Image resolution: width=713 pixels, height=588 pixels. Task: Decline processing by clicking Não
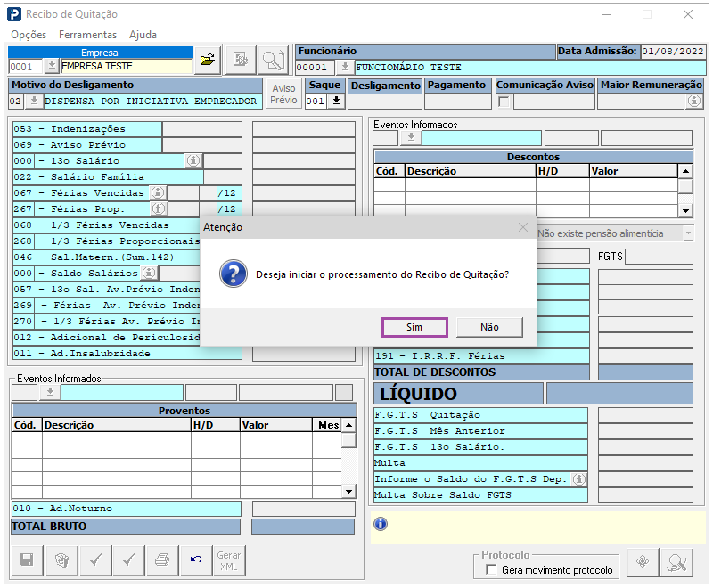tap(489, 327)
